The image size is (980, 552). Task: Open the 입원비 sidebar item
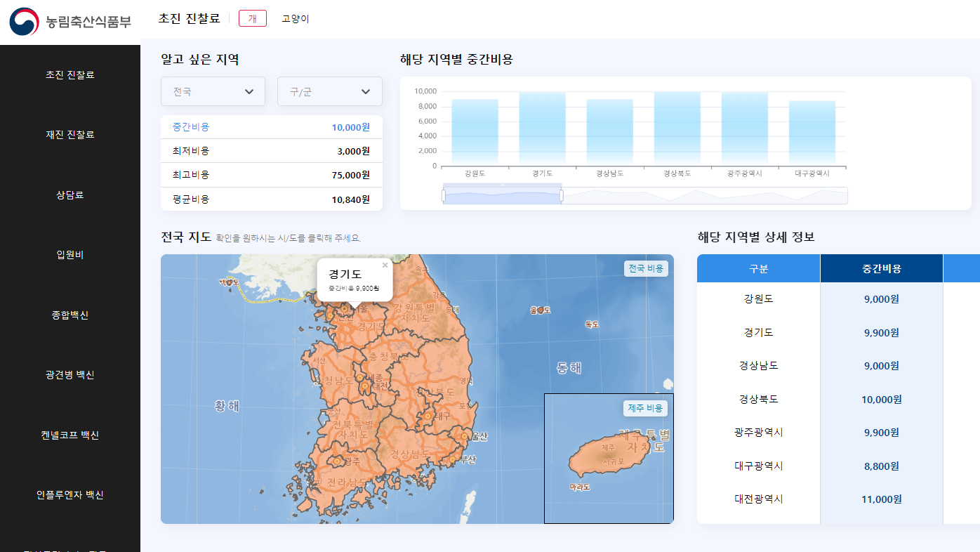point(69,254)
